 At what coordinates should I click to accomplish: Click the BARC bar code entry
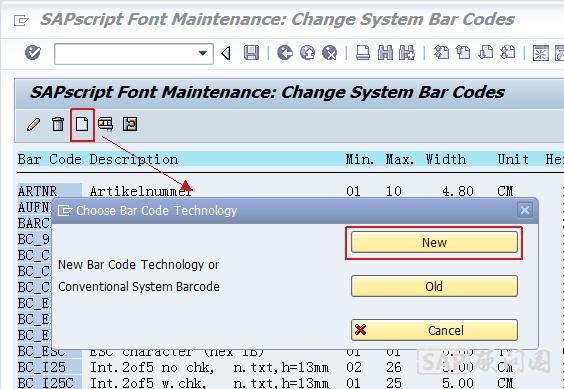(x=34, y=223)
